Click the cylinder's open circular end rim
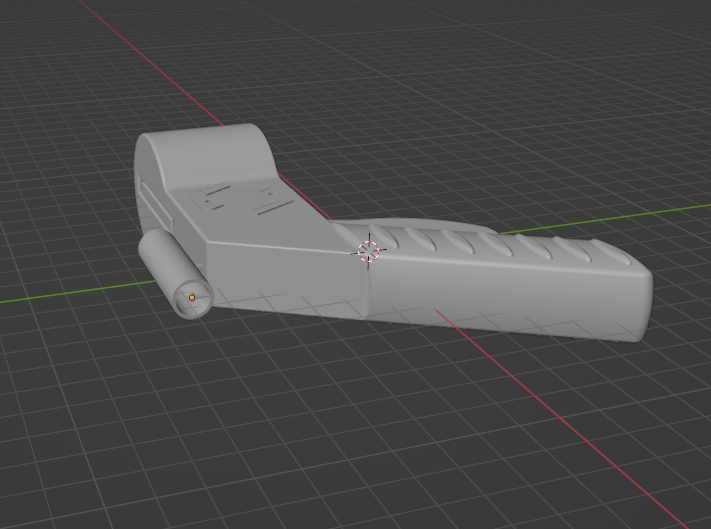 pos(193,299)
